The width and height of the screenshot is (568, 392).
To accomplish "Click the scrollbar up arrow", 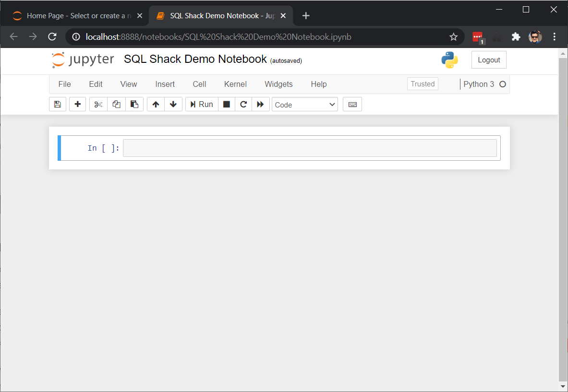I will [563, 54].
